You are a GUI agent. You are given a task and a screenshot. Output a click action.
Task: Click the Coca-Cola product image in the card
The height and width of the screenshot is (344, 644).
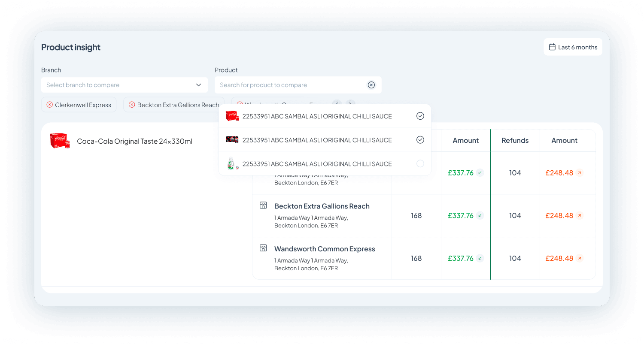click(59, 141)
